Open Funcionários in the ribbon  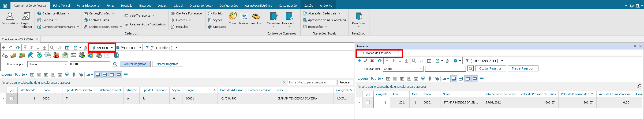click(x=10, y=19)
